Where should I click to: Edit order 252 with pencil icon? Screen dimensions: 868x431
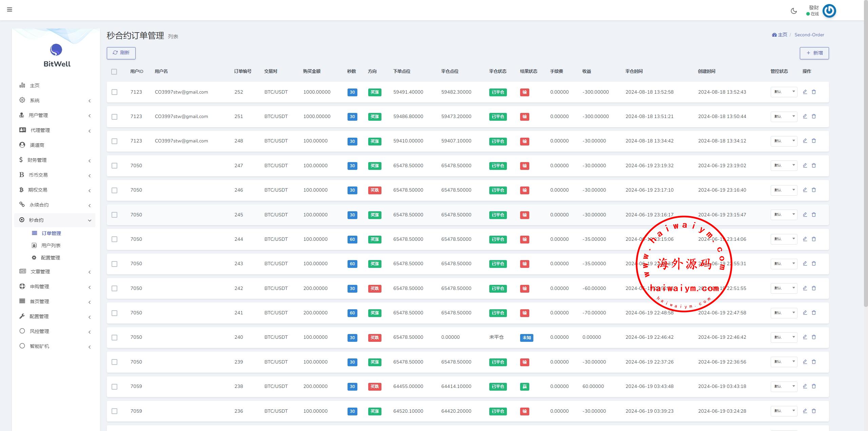pyautogui.click(x=805, y=92)
